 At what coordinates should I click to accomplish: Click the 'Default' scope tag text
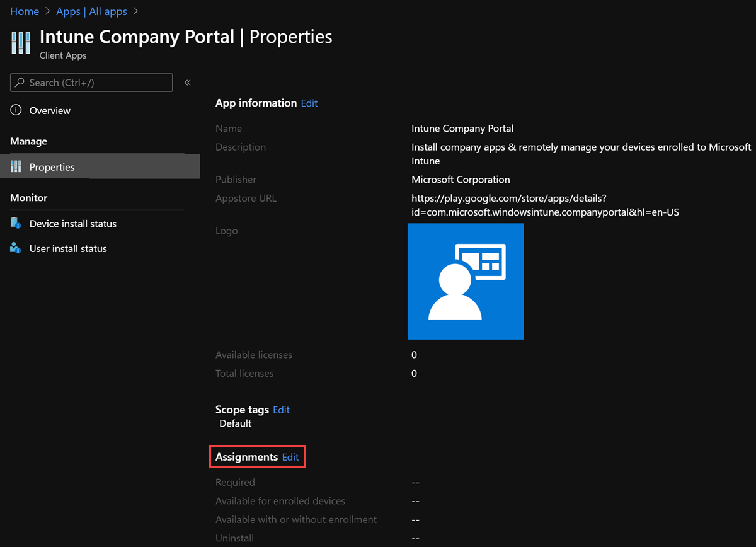point(236,423)
